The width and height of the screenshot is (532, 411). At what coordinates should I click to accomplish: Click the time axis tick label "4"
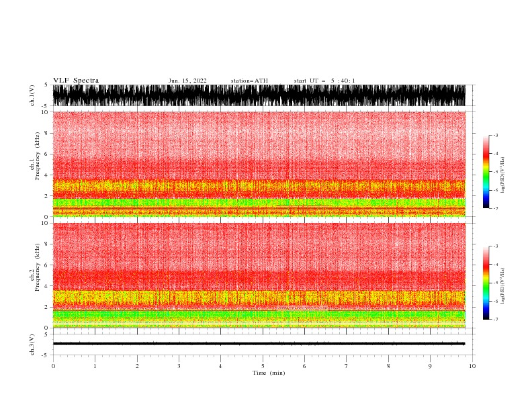click(220, 366)
